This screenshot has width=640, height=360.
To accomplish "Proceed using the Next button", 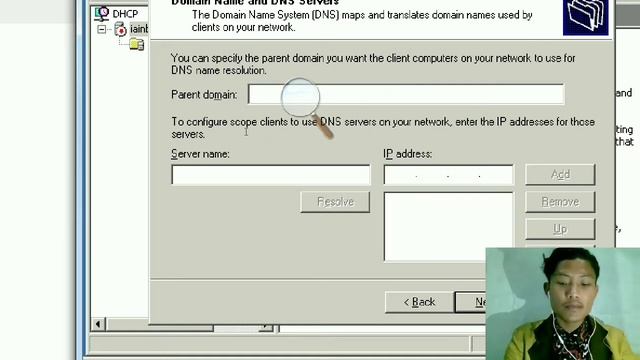I will click(471, 302).
